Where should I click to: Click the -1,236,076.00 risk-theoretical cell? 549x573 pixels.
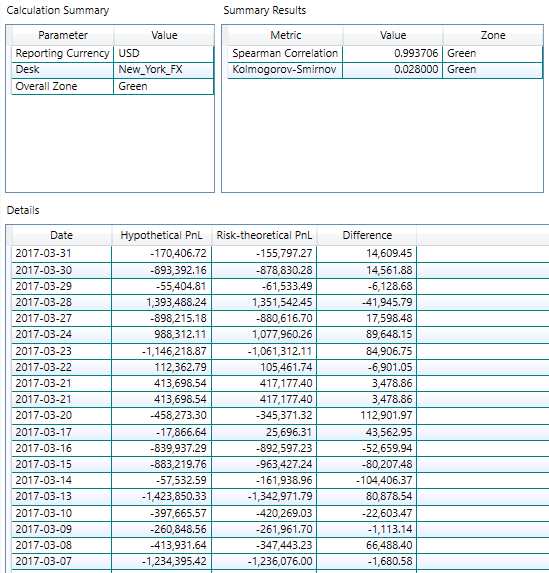click(264, 561)
